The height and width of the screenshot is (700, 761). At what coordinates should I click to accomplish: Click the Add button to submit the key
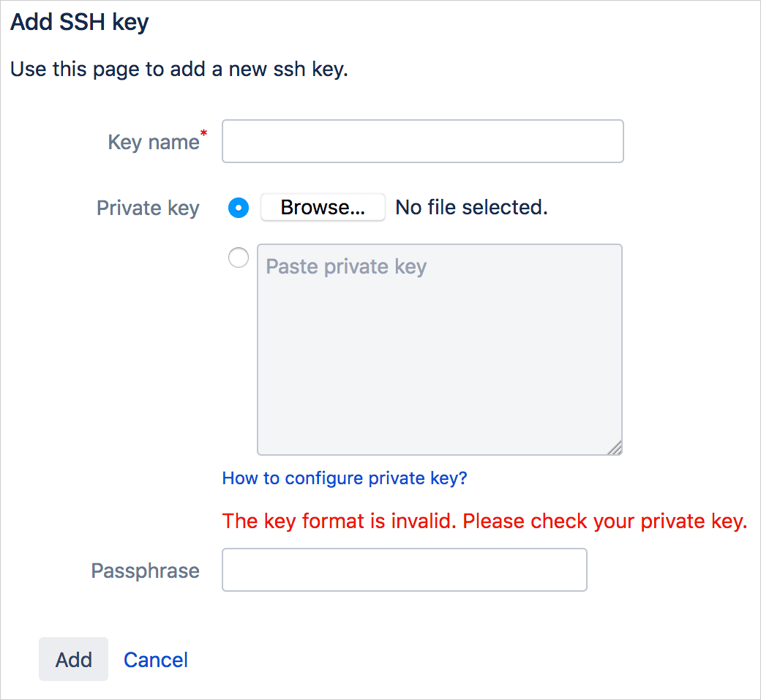(x=73, y=659)
